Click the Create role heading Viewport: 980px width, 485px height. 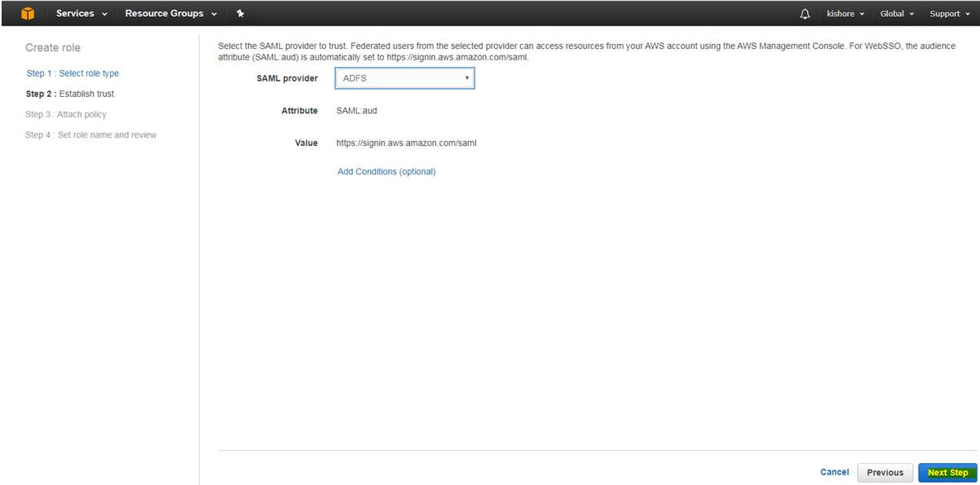click(53, 48)
